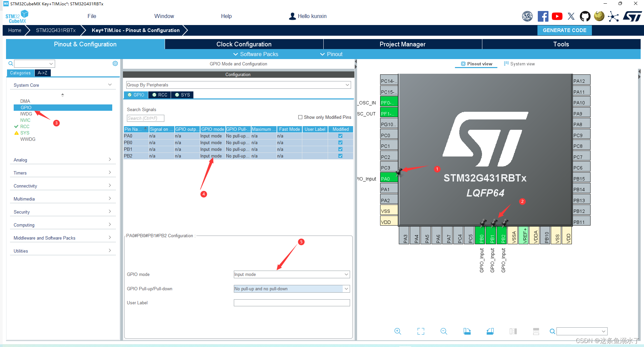Open the pin search dropdown at bottom
Viewport: 644px width, 347px height.
(x=582, y=331)
